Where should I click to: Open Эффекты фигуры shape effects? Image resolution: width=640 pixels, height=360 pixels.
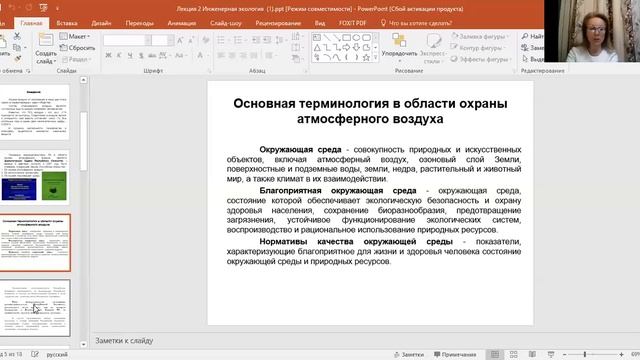pos(481,59)
